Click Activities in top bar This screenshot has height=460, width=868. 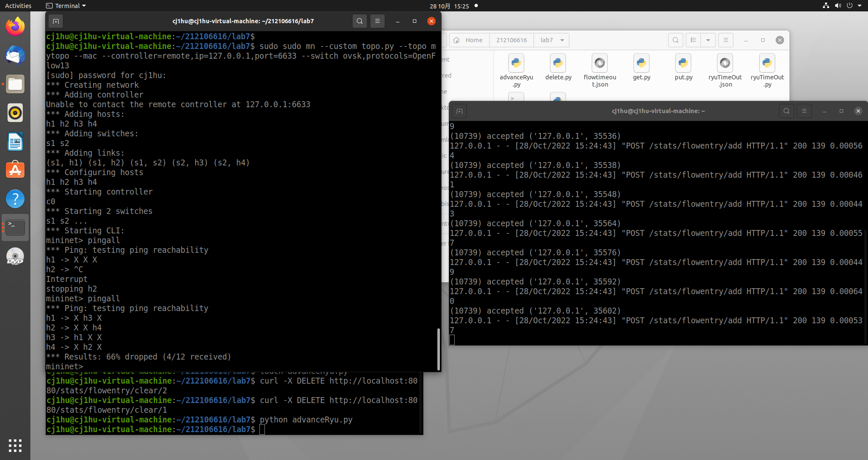coord(18,6)
